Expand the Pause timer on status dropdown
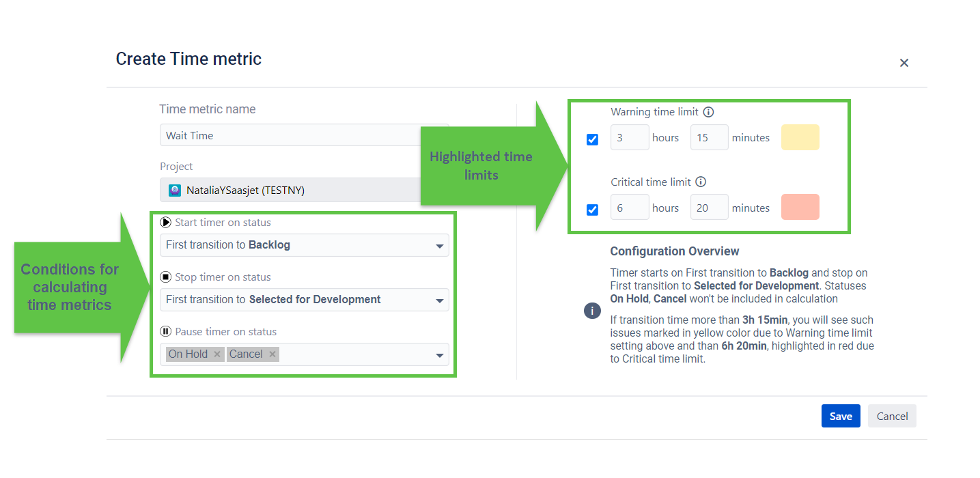980x478 pixels. coord(440,355)
